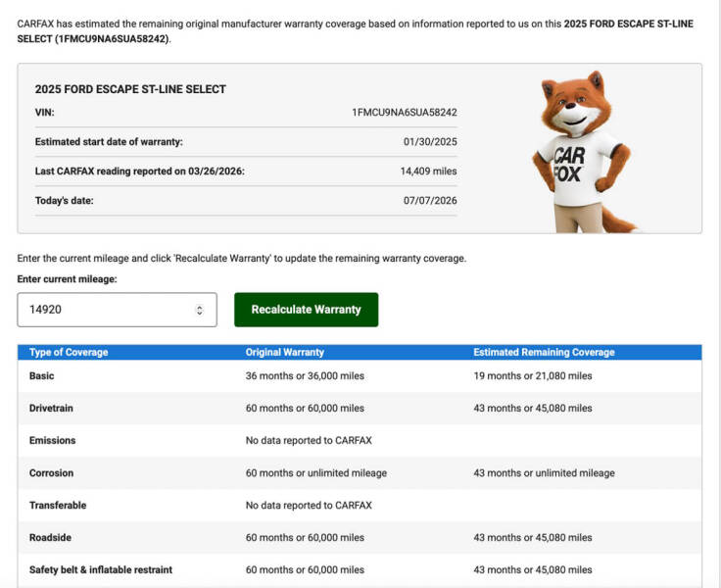The height and width of the screenshot is (588, 721).
Task: Click '19 months or 21,080 miles' cell
Action: pos(533,376)
